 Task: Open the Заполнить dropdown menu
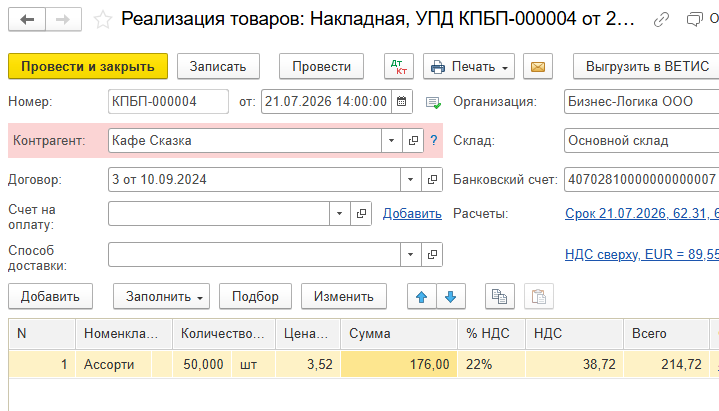[x=161, y=296]
